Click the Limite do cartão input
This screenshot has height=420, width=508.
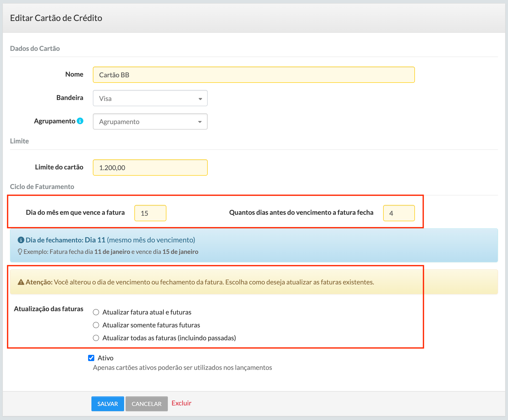150,168
